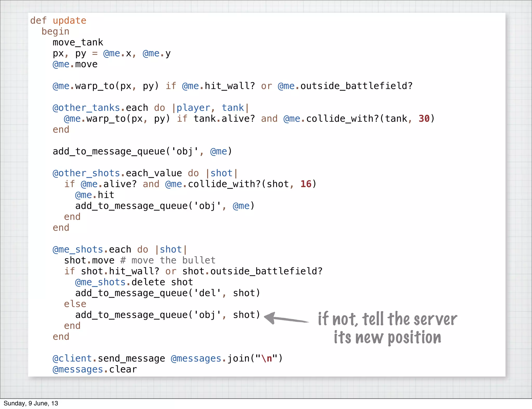This screenshot has width=532, height=409.
Task: Click the 'del' string in add_to_message_queue
Action: click(x=208, y=293)
